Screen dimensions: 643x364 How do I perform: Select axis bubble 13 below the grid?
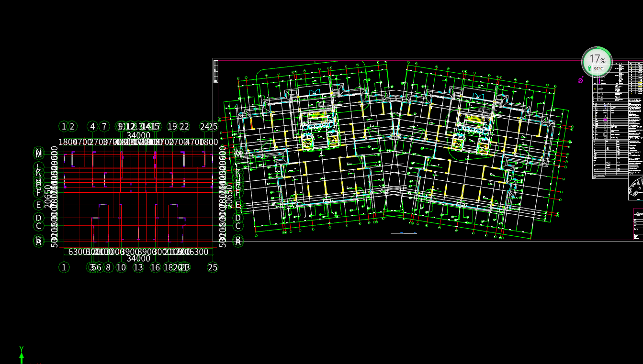coord(138,267)
